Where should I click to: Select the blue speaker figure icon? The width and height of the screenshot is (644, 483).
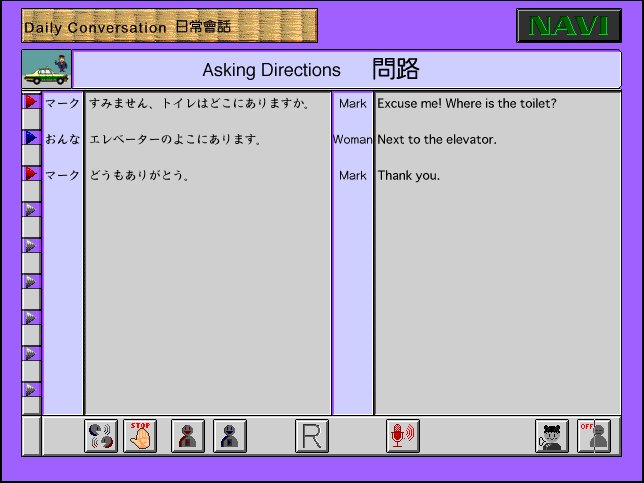click(230, 436)
